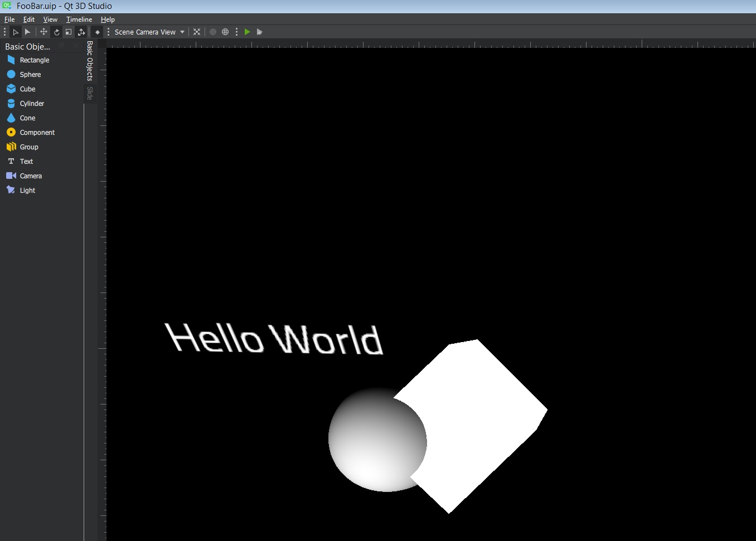Select the Cone basic object

pyautogui.click(x=27, y=118)
